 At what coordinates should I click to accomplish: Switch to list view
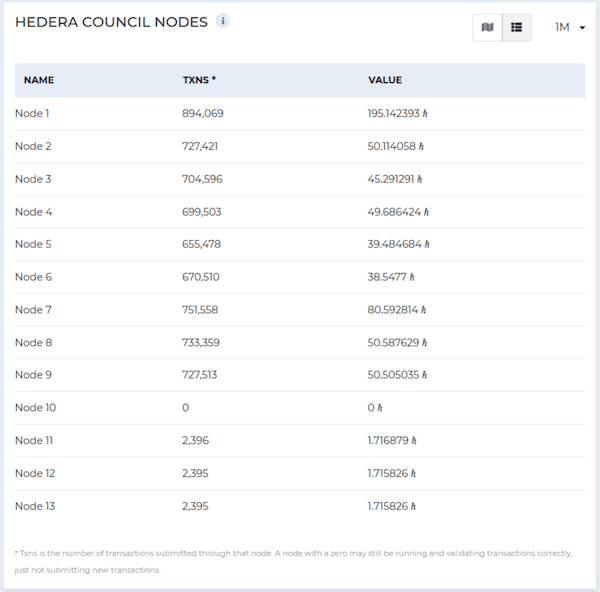tap(517, 27)
